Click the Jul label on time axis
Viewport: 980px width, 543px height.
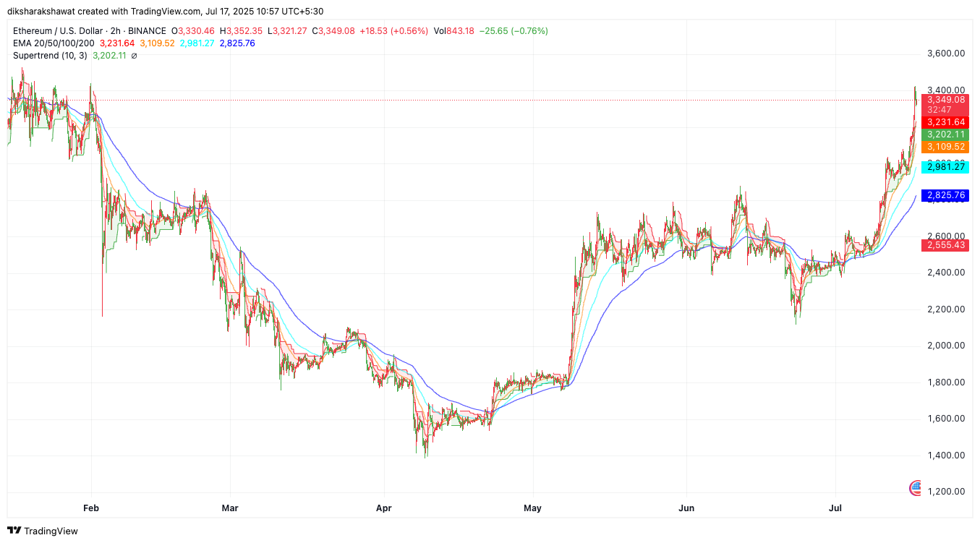click(x=835, y=508)
